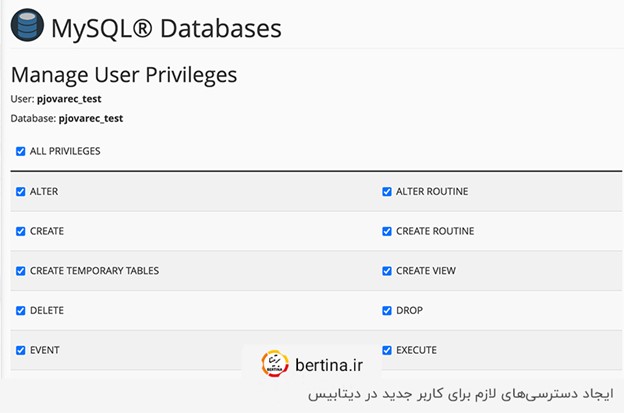Image resolution: width=624 pixels, height=413 pixels.
Task: Toggle the EVENT privilege checkbox
Action: 21,350
